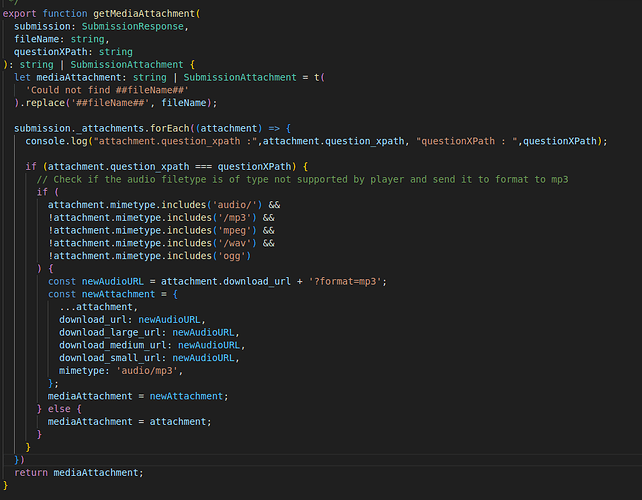
Task: Click the download_large_url property key
Action: pos(111,332)
